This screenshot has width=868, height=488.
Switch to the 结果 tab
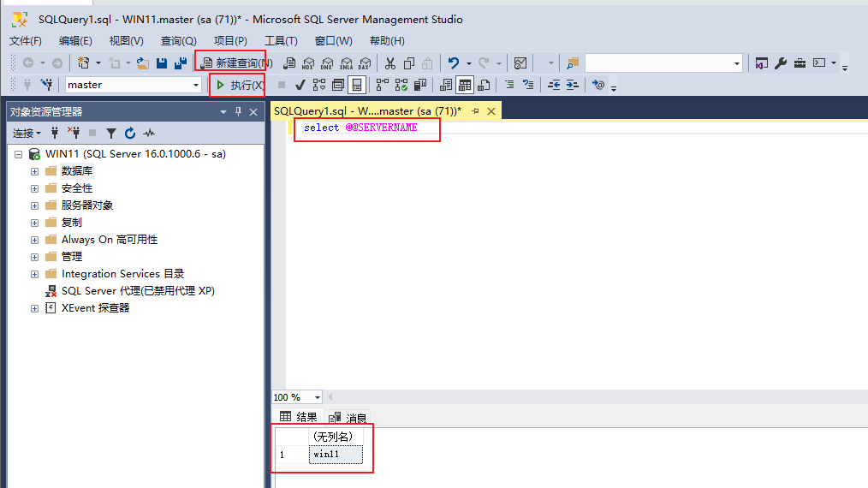(x=299, y=417)
